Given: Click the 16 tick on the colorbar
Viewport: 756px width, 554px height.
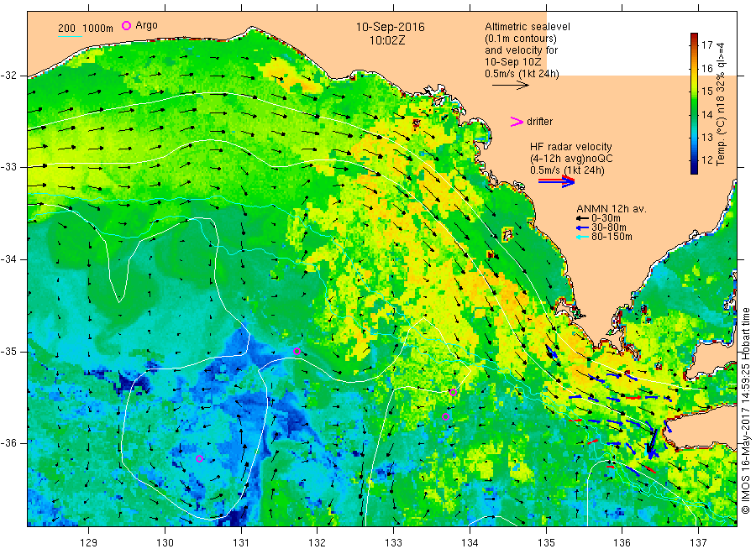Looking at the screenshot, I should tap(706, 68).
